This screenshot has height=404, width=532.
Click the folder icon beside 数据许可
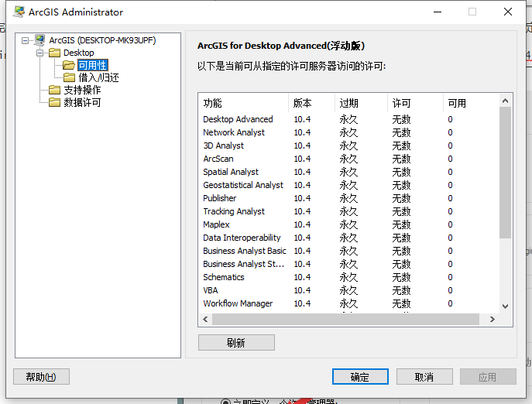coord(54,102)
